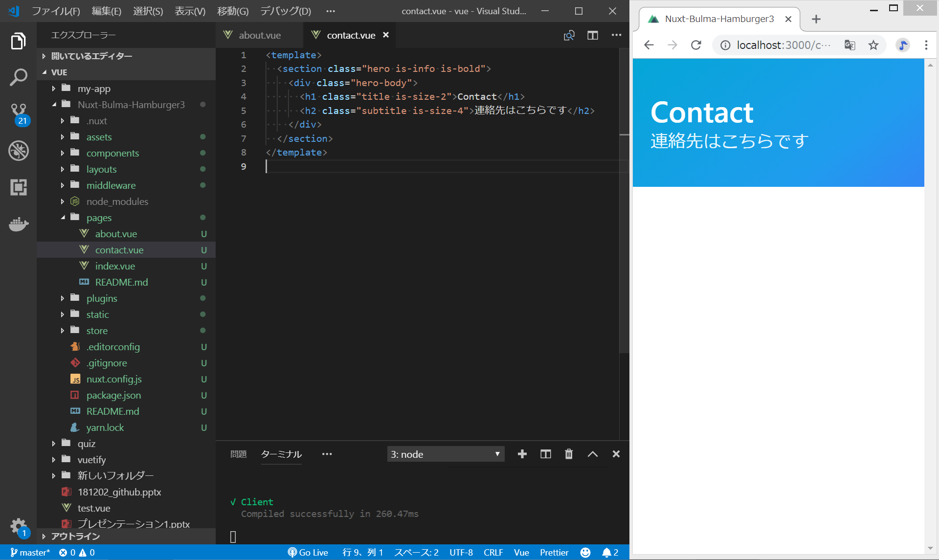Reload the page in Chrome
The width and height of the screenshot is (939, 560).
pyautogui.click(x=695, y=45)
